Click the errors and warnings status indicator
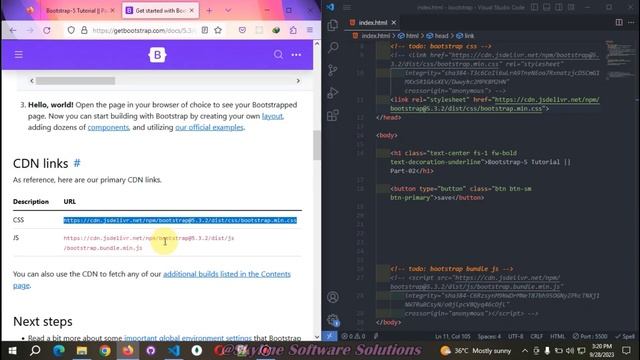640x360 pixels. click(353, 336)
